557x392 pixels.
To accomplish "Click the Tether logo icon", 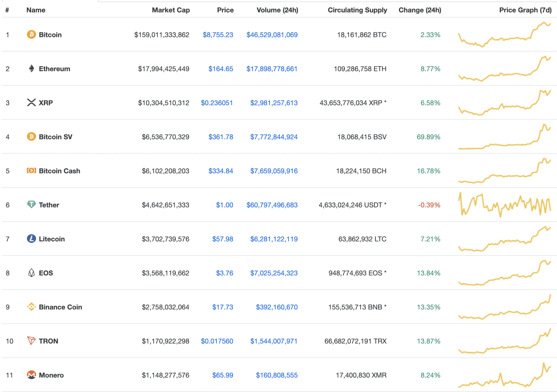I will tap(31, 205).
